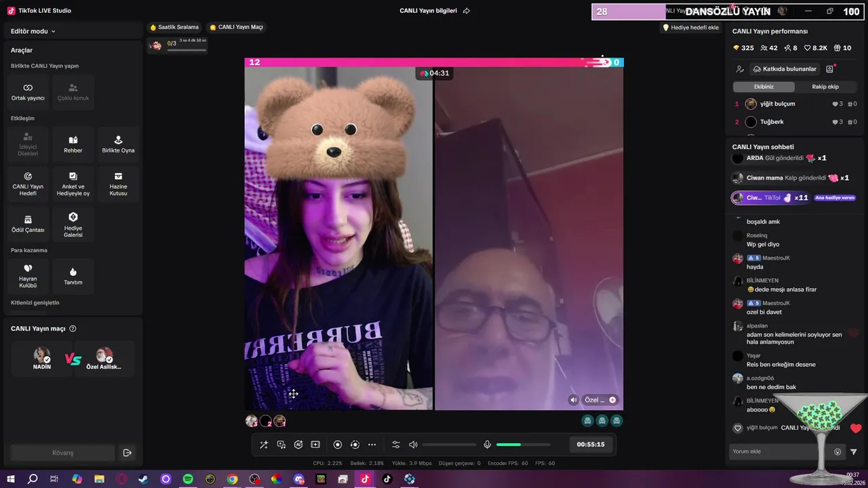Select Tuğberk in the ranking list
This screenshot has width=868, height=488.
click(x=795, y=122)
